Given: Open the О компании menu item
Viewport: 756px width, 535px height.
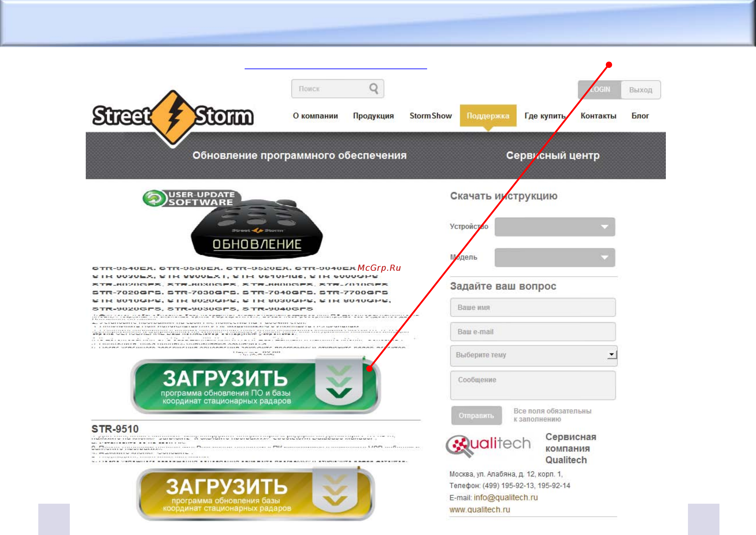Looking at the screenshot, I should 316,116.
